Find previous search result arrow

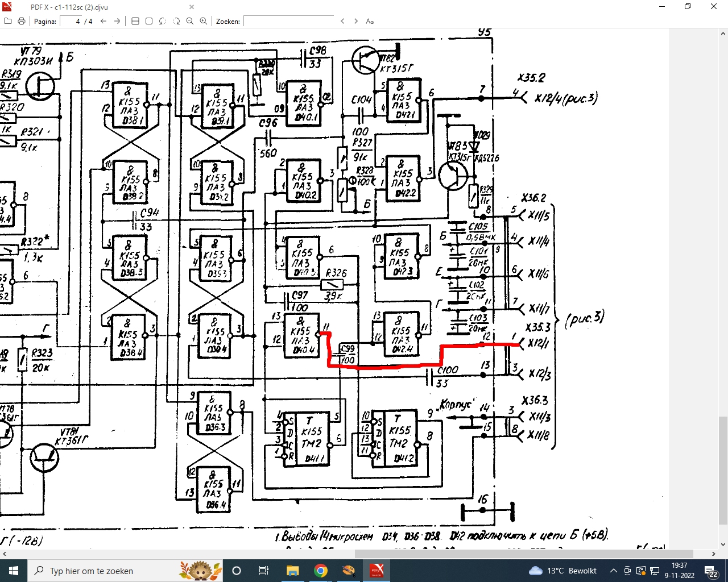pos(342,21)
